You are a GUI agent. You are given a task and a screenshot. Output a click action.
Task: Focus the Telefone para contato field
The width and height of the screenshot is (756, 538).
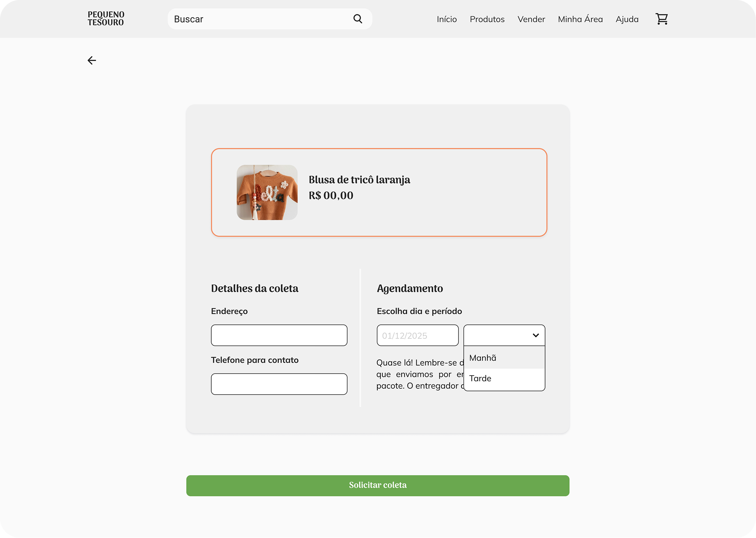pos(279,384)
